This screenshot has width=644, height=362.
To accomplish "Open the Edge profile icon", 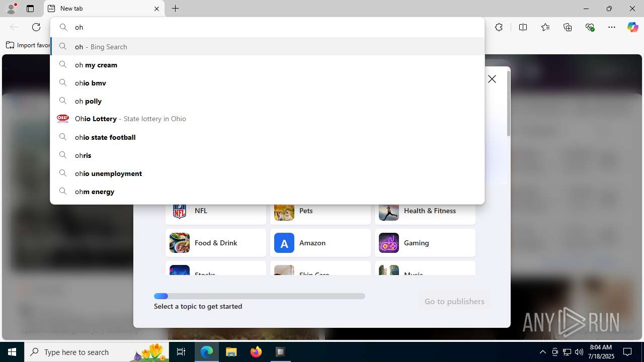I will (11, 9).
